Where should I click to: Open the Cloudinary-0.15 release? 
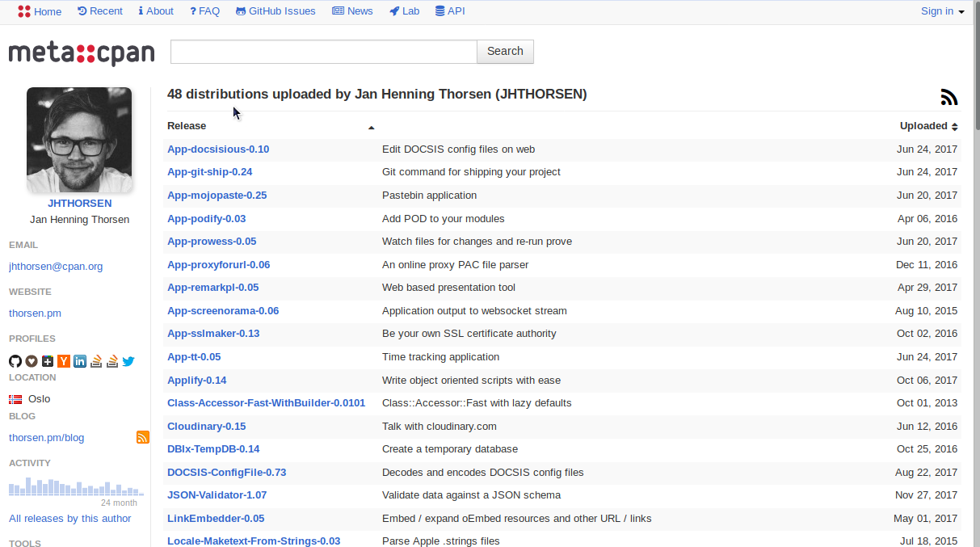click(x=206, y=427)
